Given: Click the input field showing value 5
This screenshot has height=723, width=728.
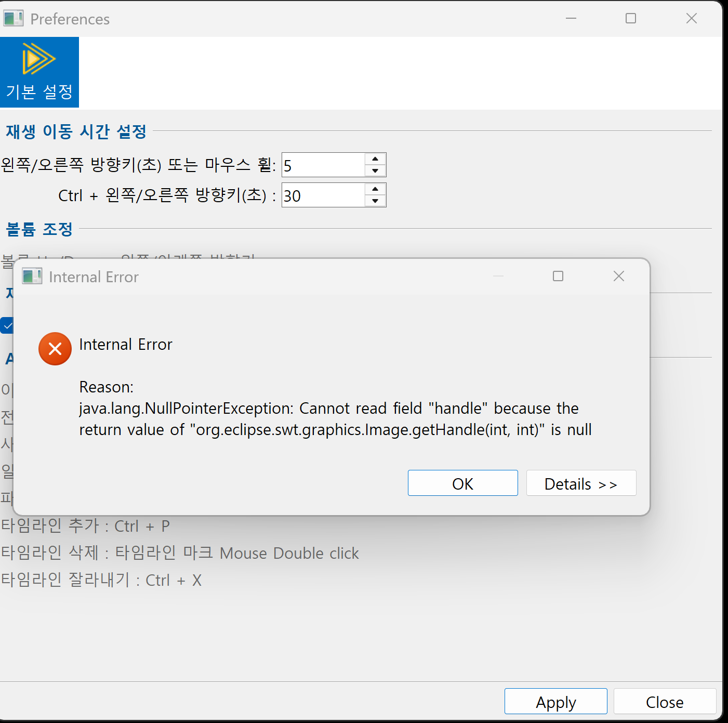Looking at the screenshot, I should pyautogui.click(x=323, y=165).
